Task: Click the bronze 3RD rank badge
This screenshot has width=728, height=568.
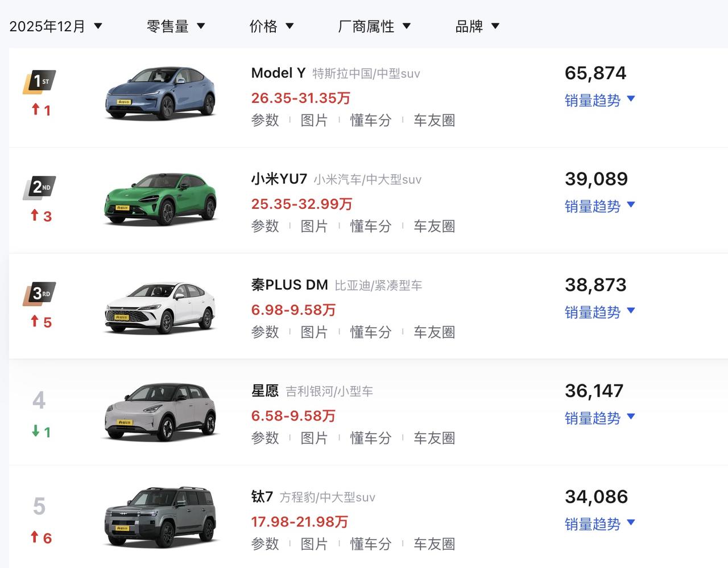Action: coord(40,293)
